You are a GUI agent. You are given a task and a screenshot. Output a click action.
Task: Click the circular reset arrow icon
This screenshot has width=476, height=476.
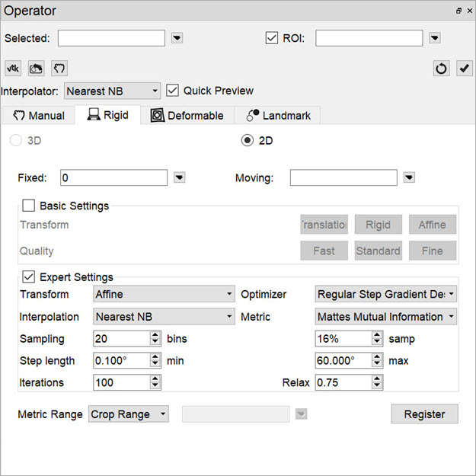pos(442,68)
